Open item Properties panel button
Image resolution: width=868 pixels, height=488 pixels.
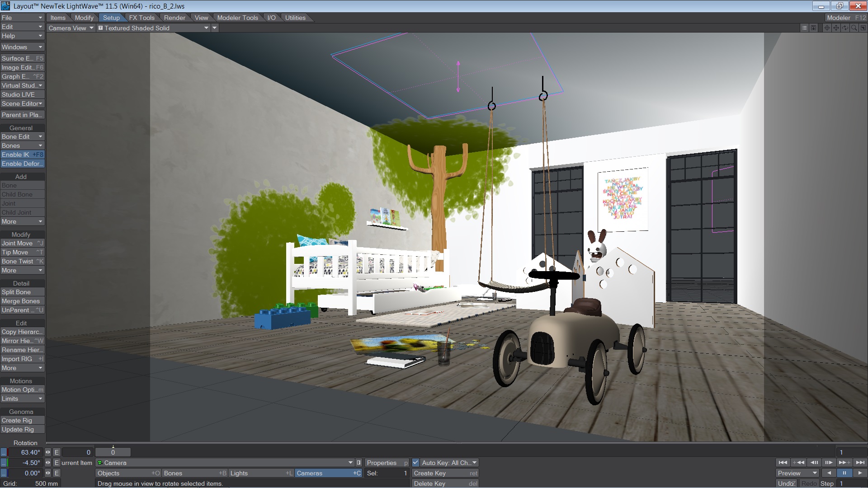click(x=387, y=463)
